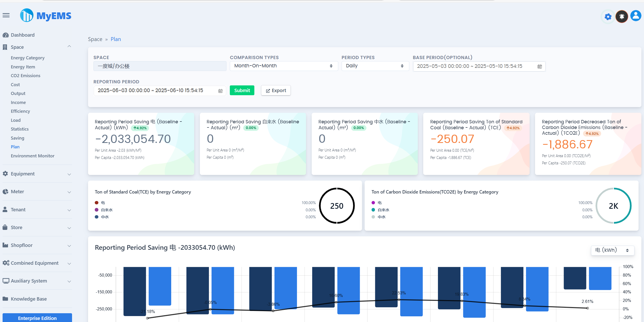The image size is (644, 322).
Task: Open the reporting period calendar icon
Action: coord(220,91)
